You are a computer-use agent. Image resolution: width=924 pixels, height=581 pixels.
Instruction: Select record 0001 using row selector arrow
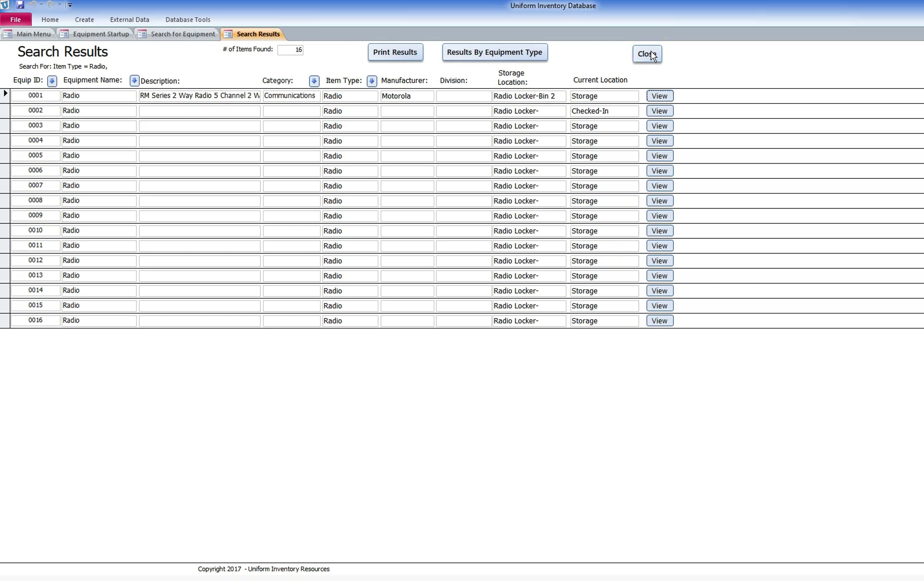click(5, 93)
